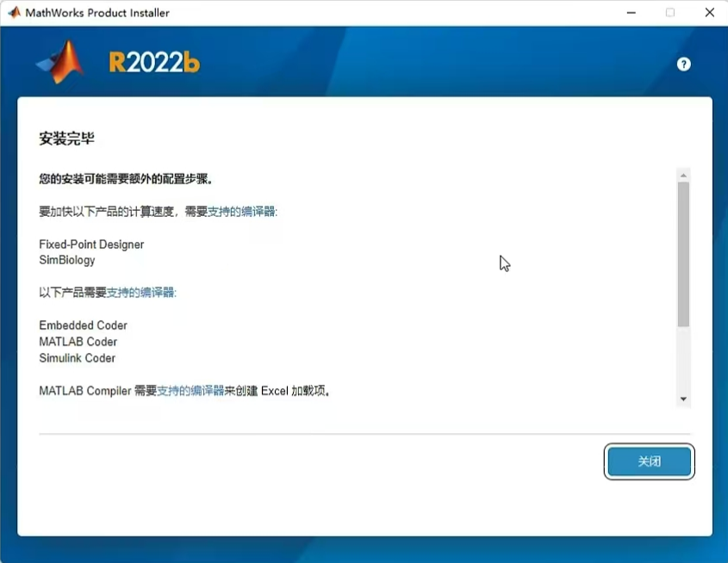Select the Embedded Coder text
Image resolution: width=728 pixels, height=563 pixels.
click(83, 325)
